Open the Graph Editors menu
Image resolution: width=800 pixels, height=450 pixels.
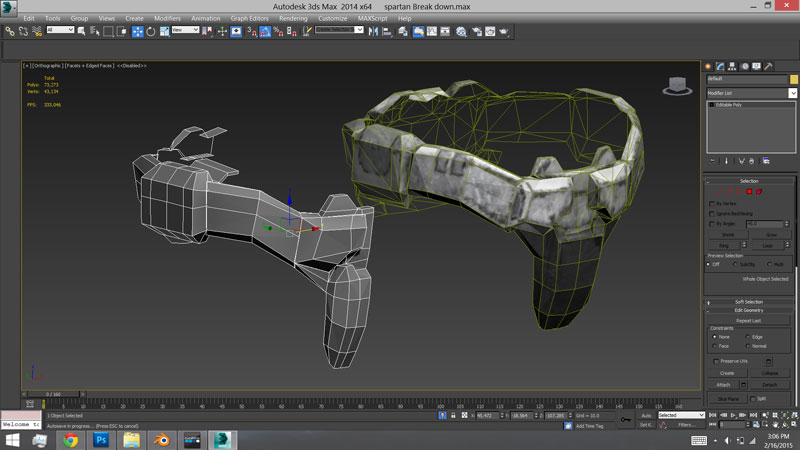249,18
